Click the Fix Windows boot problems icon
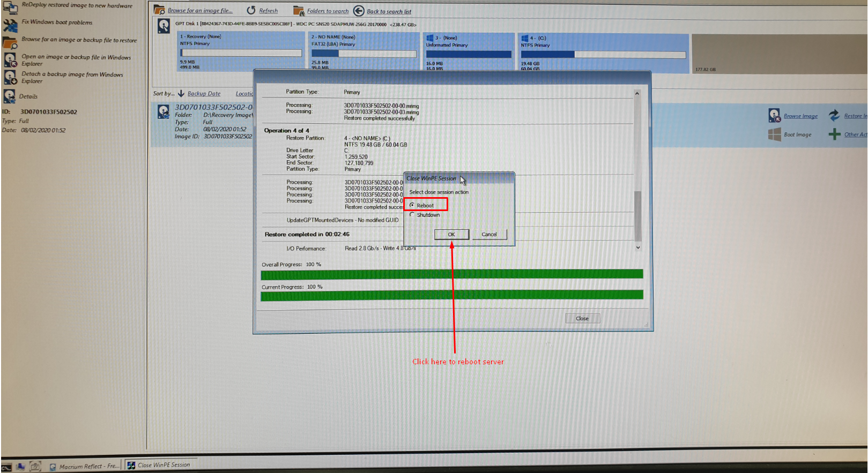This screenshot has height=473, width=868. (x=10, y=24)
